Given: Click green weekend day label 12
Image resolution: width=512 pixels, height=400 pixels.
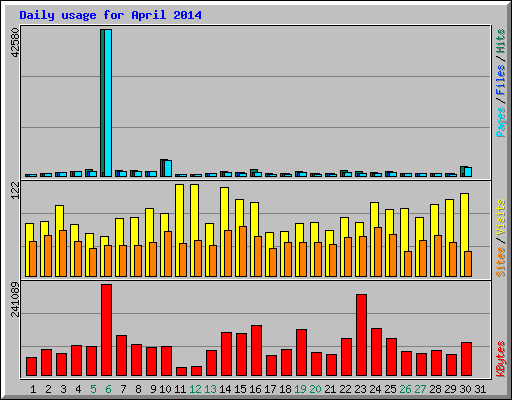Looking at the screenshot, I should 195,389.
